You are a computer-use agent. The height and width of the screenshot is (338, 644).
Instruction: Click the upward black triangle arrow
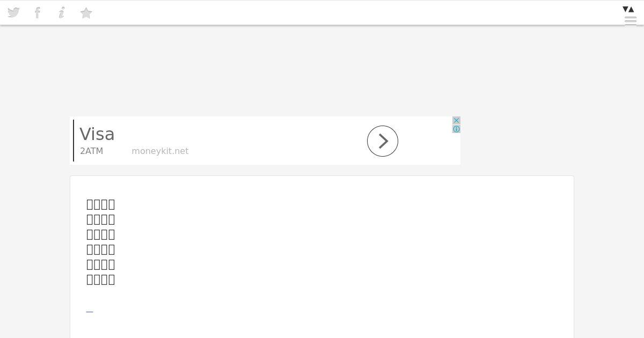(x=632, y=9)
